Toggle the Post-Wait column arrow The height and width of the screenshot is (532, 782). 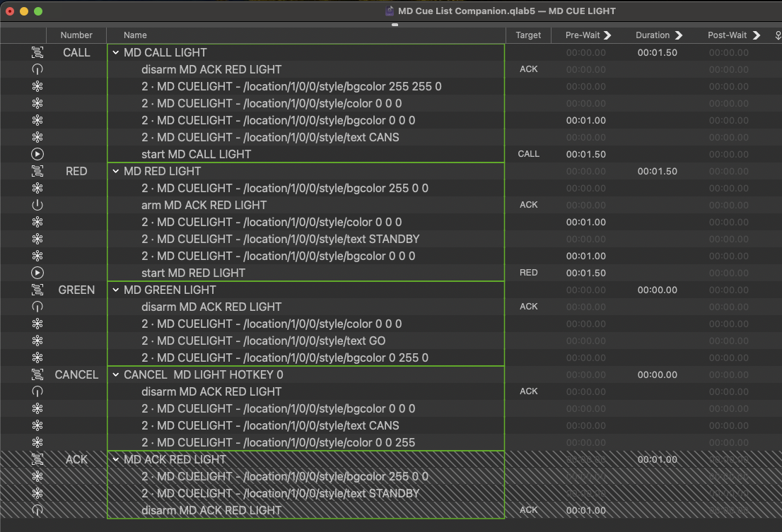[x=756, y=35]
